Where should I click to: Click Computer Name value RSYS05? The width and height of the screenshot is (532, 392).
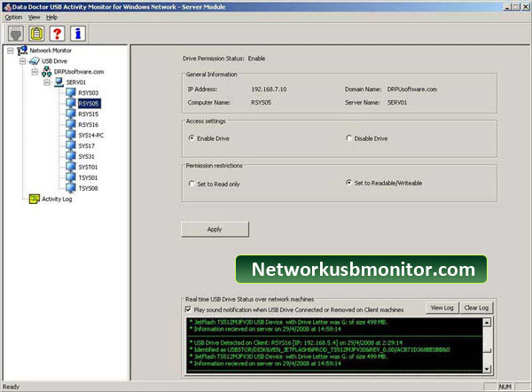tap(261, 103)
